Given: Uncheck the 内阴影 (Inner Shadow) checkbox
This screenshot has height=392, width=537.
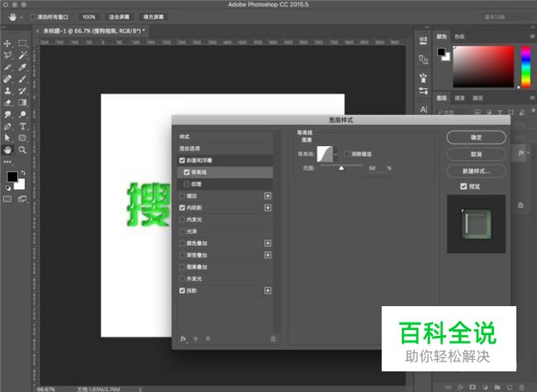Looking at the screenshot, I should tap(183, 208).
